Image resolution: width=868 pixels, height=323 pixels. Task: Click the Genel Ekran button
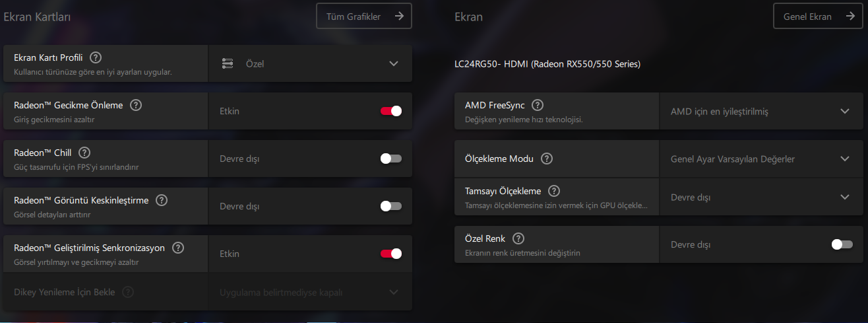click(817, 17)
